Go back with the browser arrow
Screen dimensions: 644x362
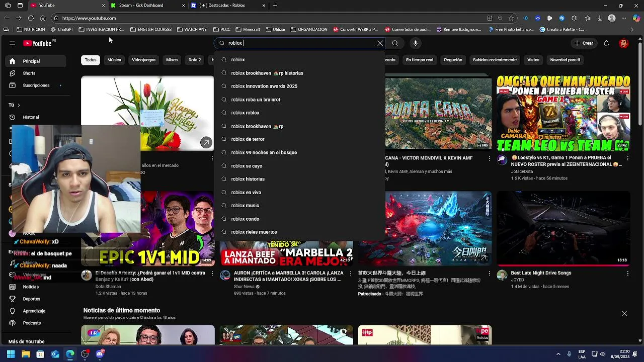coord(6,18)
